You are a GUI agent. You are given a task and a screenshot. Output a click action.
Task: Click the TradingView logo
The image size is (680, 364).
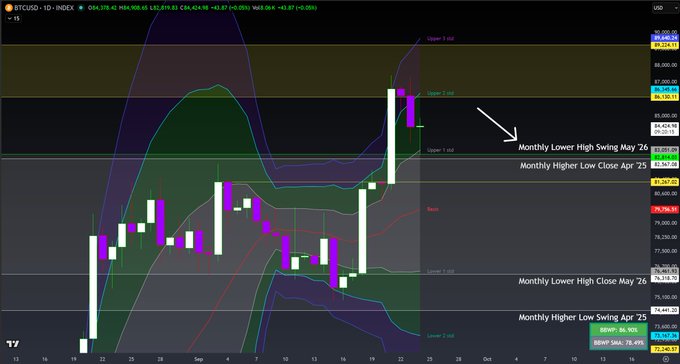(x=13, y=344)
